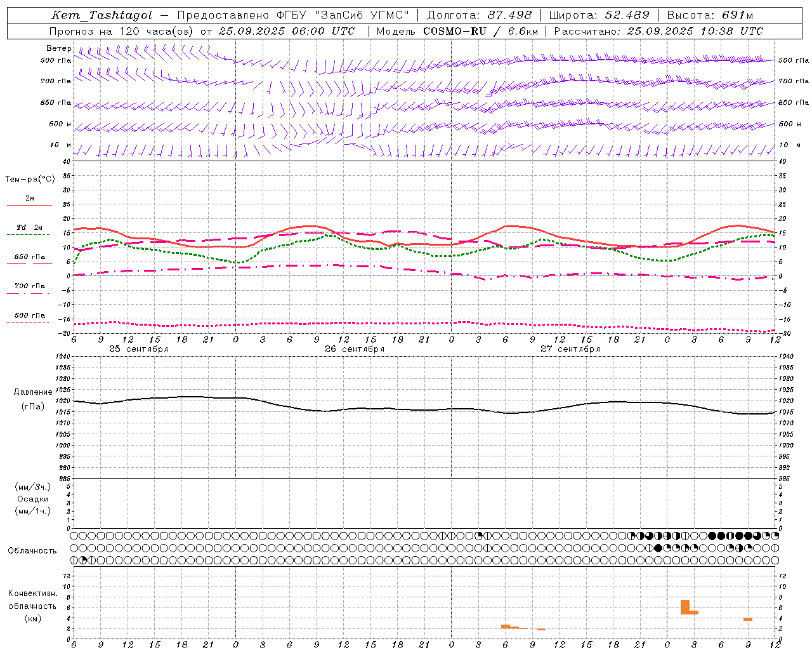Click the right-side 10 м wind label

click(x=790, y=145)
